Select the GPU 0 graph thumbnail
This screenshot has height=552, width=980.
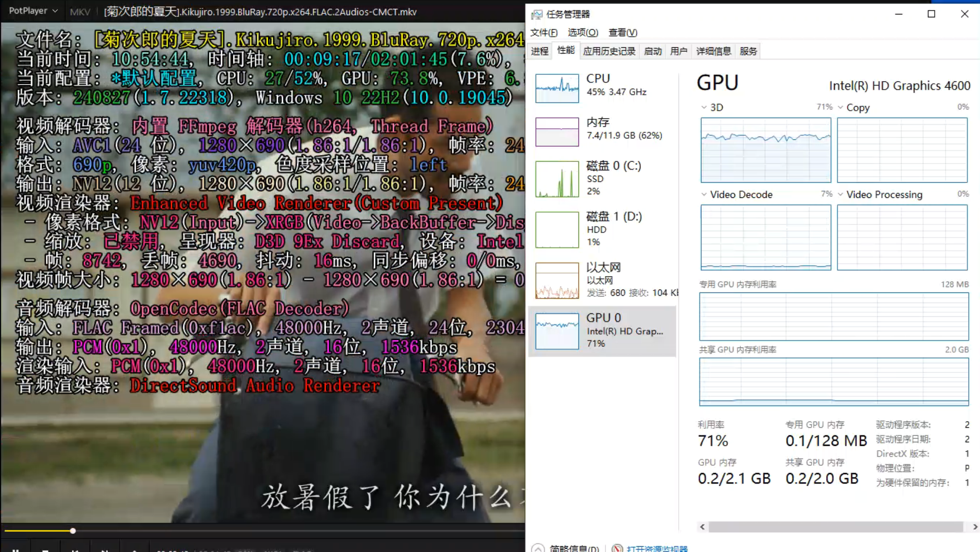point(557,331)
